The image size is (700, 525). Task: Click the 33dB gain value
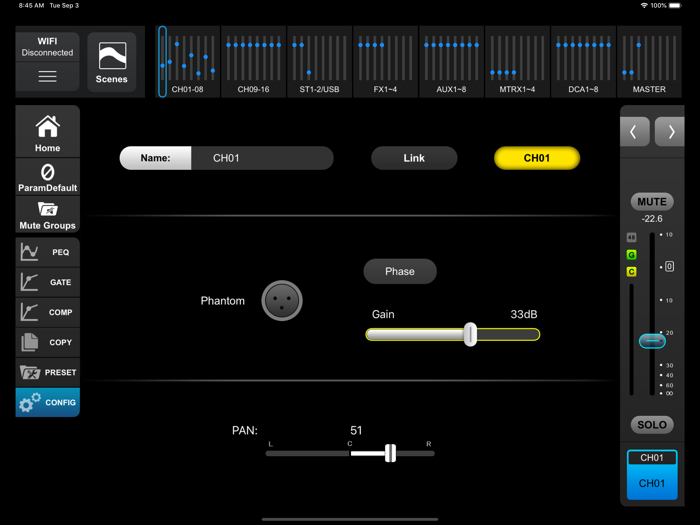(524, 314)
